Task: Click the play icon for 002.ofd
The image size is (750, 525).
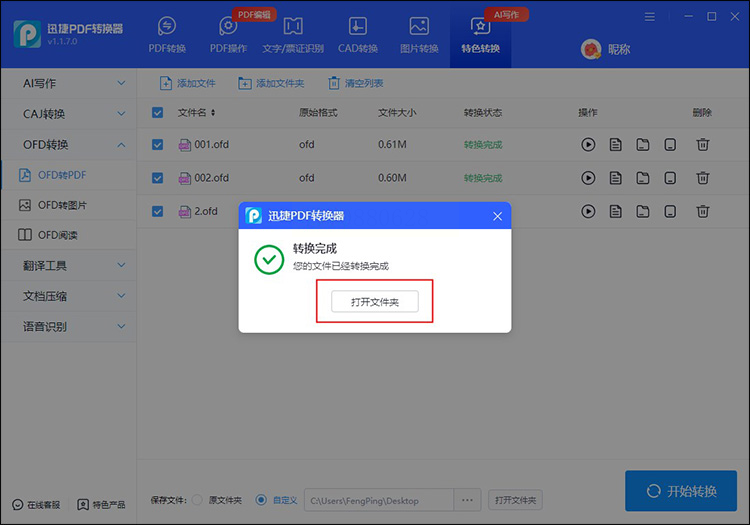Action: (x=588, y=178)
